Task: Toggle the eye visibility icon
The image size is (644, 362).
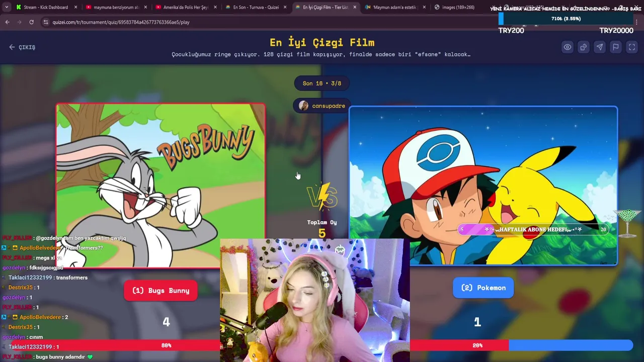Action: coord(567,47)
